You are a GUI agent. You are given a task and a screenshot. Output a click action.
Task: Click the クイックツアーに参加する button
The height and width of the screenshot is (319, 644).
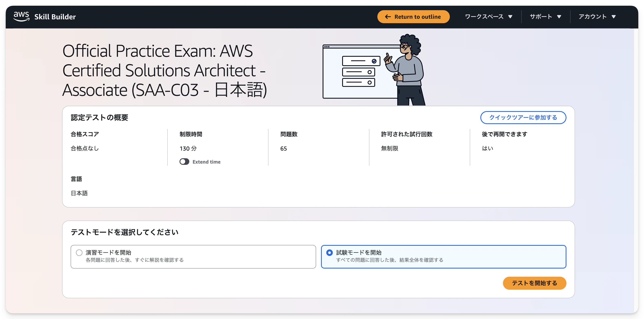point(523,117)
